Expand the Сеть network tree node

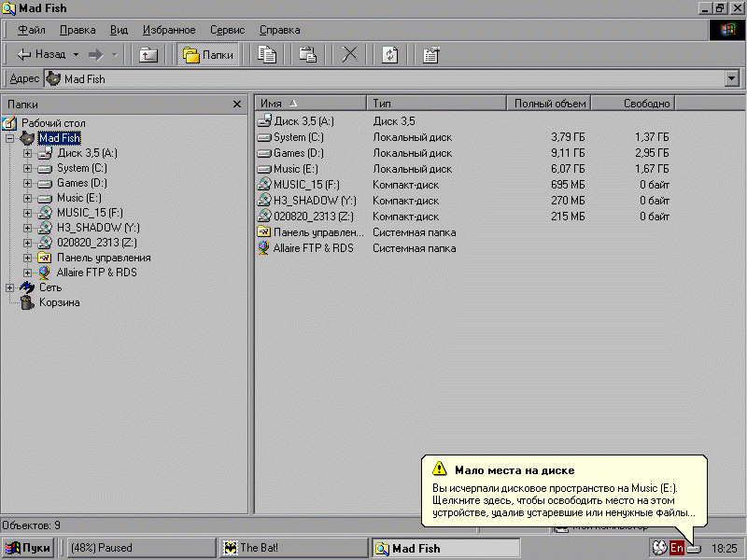coord(10,287)
